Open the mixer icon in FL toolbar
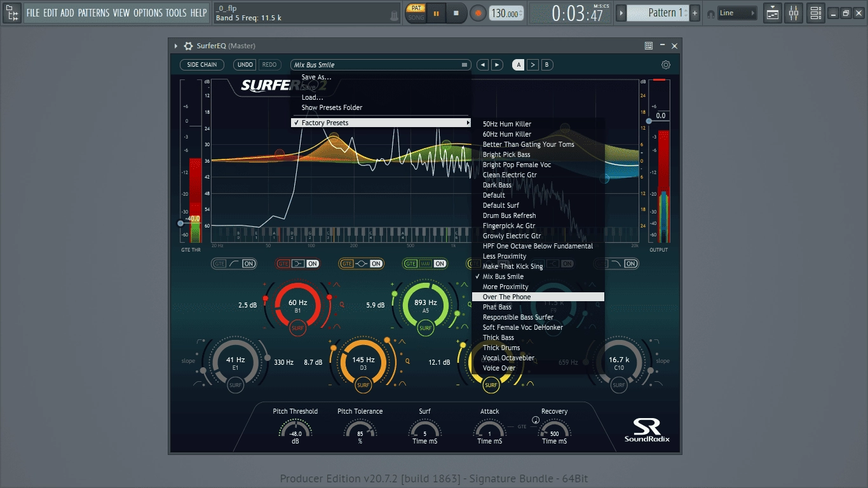 tap(794, 13)
